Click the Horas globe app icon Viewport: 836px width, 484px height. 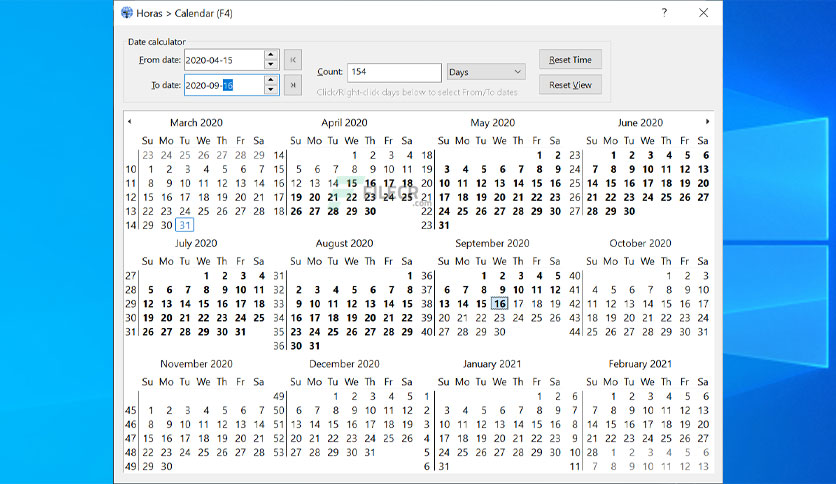point(127,13)
